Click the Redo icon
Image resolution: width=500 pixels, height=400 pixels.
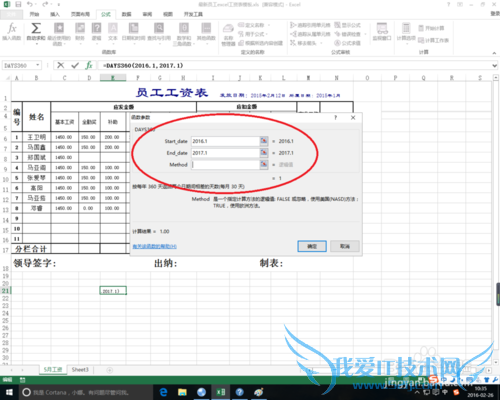tap(45, 5)
